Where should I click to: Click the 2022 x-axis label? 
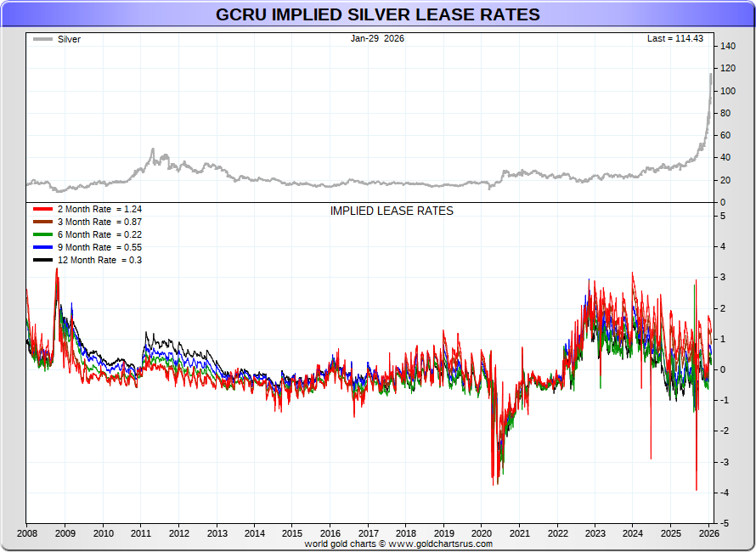coord(558,533)
